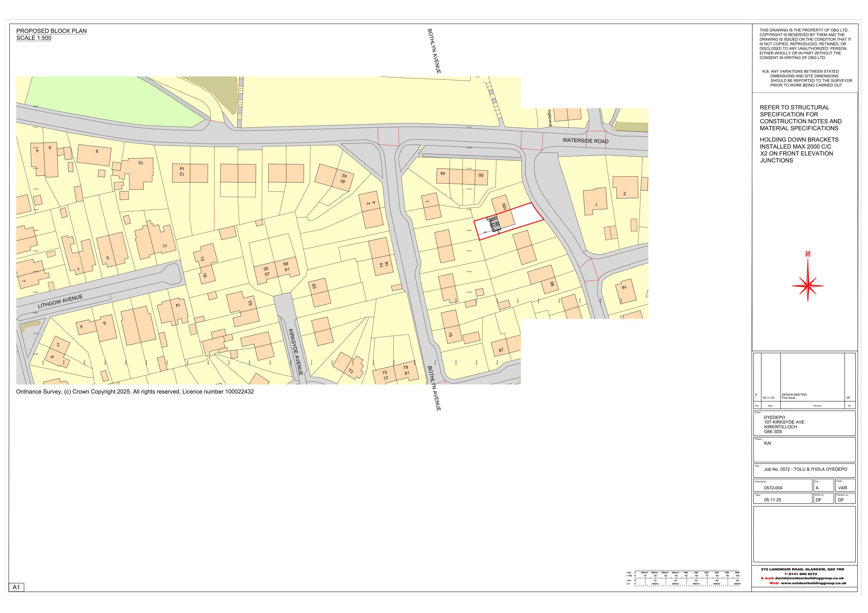Click the 'HOLDING DOWN BRACKETS' note
868x613 pixels.
click(x=799, y=150)
